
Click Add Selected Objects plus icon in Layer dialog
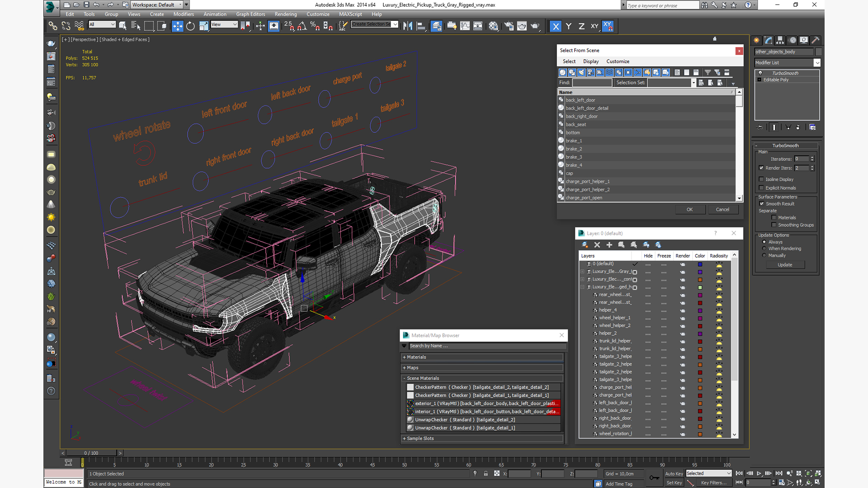(x=609, y=244)
